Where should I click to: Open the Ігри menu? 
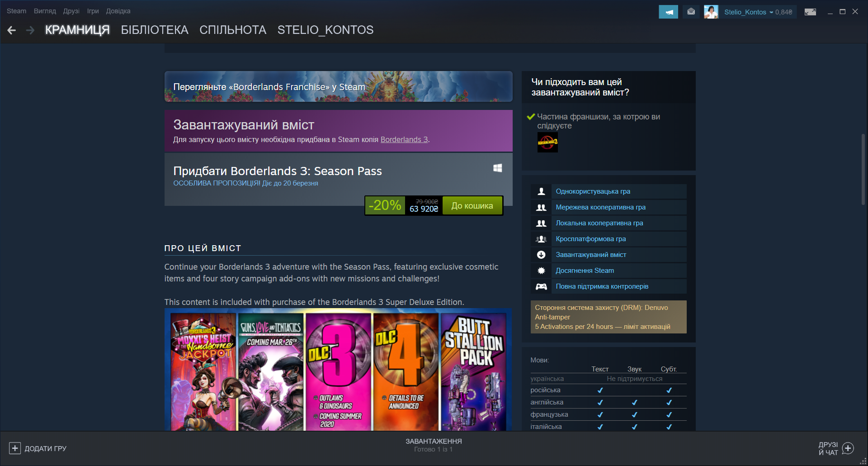point(93,11)
